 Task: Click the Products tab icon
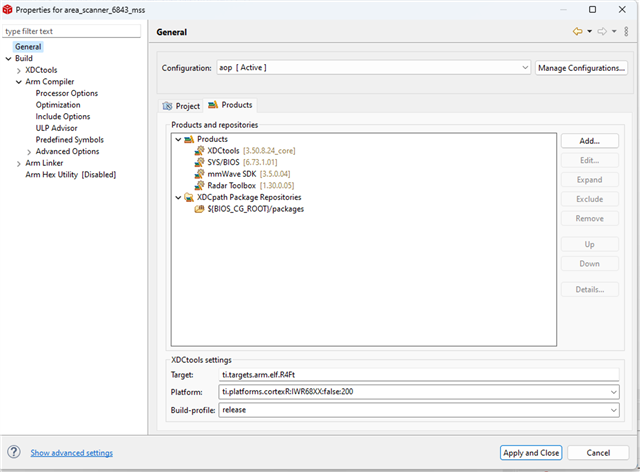coord(213,105)
